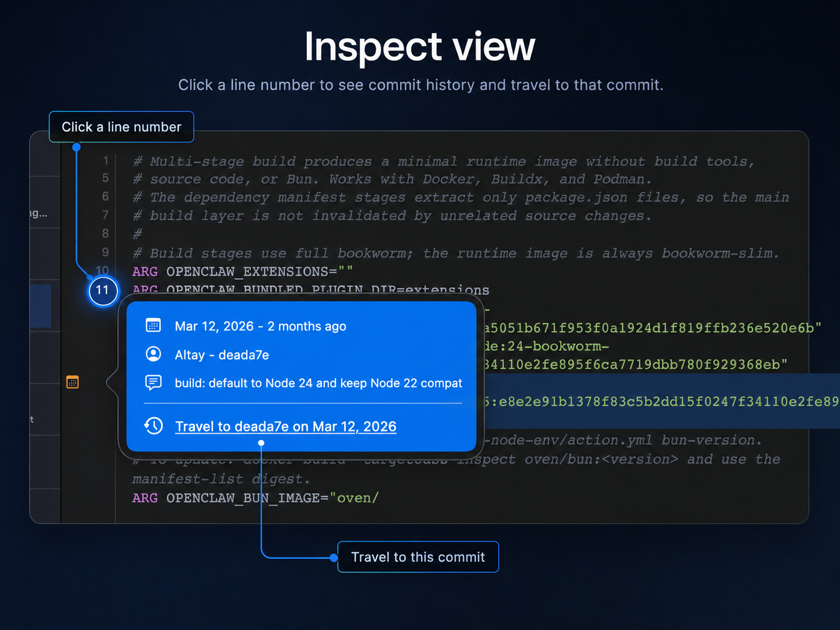Click the text 'Mar 12, 2026 - 2 months ago'

click(260, 326)
